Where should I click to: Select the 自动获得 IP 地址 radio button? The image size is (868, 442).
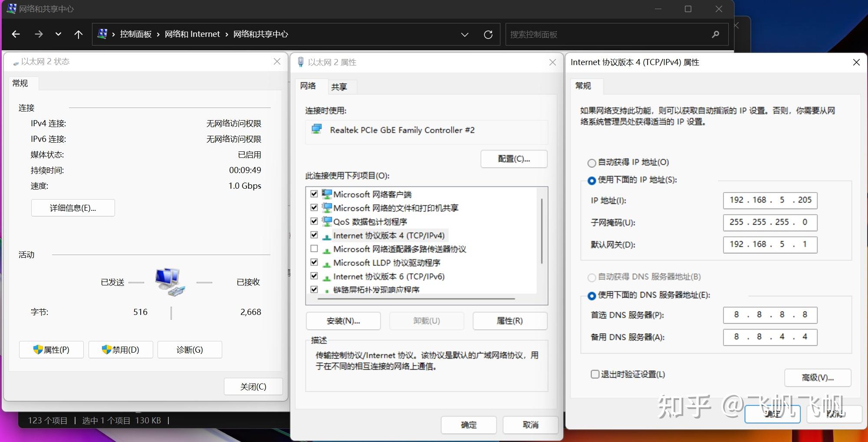(x=592, y=163)
